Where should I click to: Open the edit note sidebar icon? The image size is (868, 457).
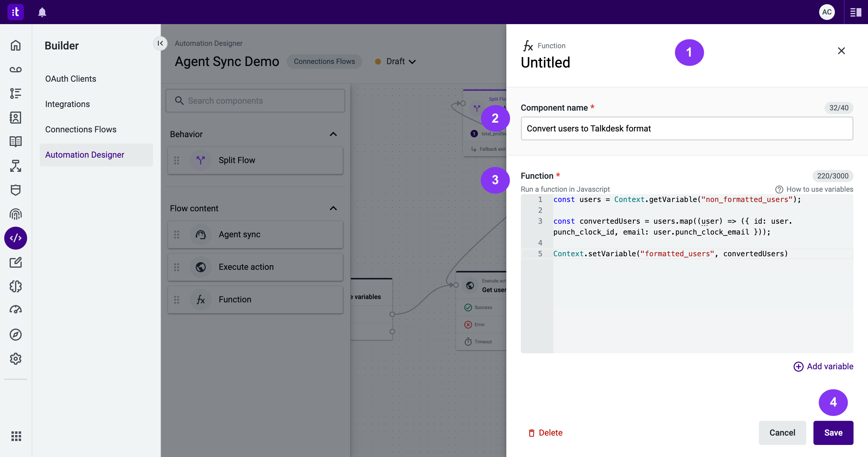pos(15,263)
